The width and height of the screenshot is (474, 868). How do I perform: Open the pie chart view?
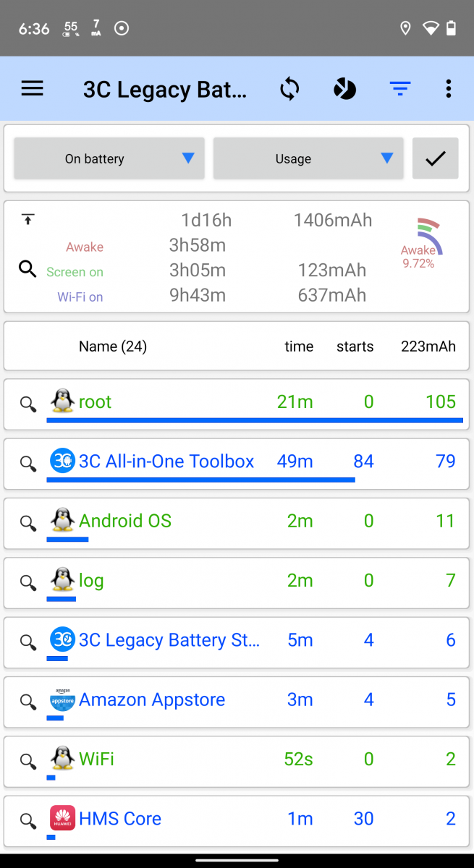(x=344, y=89)
